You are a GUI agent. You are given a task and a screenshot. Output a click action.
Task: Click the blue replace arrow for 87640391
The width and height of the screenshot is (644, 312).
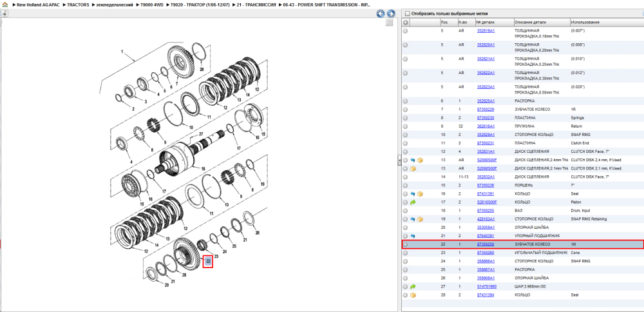[x=413, y=236]
